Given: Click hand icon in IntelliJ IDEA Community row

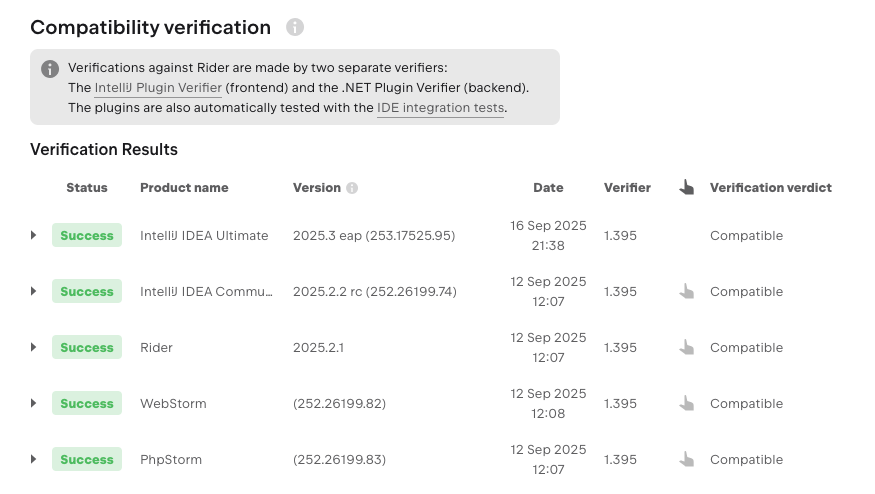Looking at the screenshot, I should [686, 291].
